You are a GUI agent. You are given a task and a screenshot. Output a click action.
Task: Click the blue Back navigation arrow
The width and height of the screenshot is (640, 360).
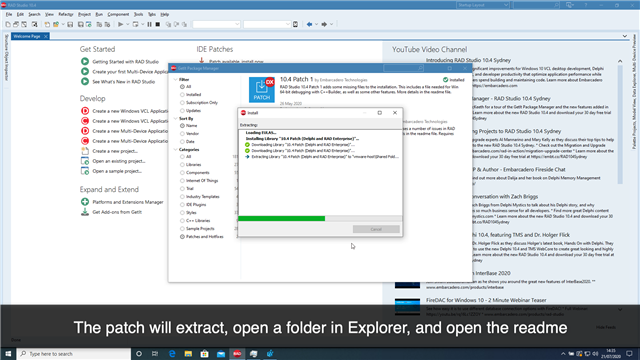[309, 24]
